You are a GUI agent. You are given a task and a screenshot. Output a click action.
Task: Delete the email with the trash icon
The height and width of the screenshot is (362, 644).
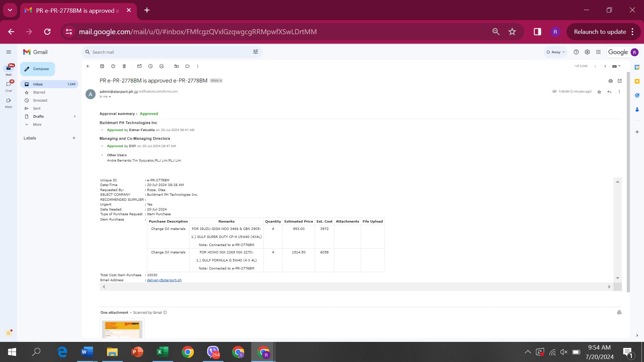(x=124, y=66)
